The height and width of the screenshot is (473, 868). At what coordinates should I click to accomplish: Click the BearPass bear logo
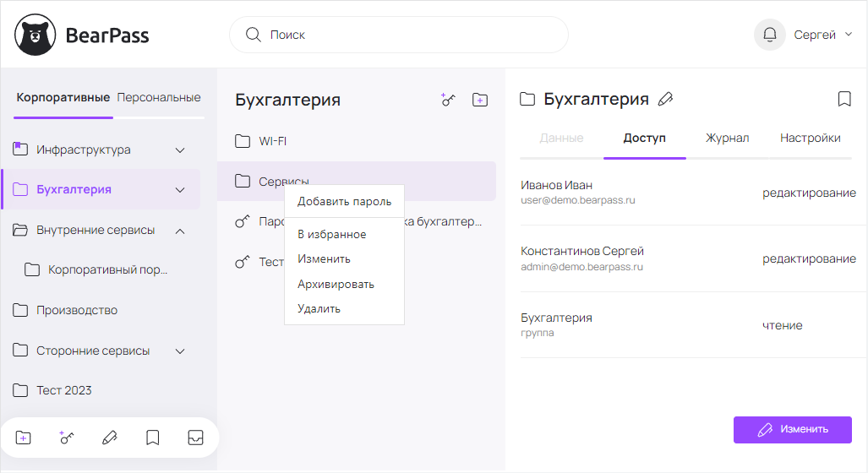click(35, 35)
